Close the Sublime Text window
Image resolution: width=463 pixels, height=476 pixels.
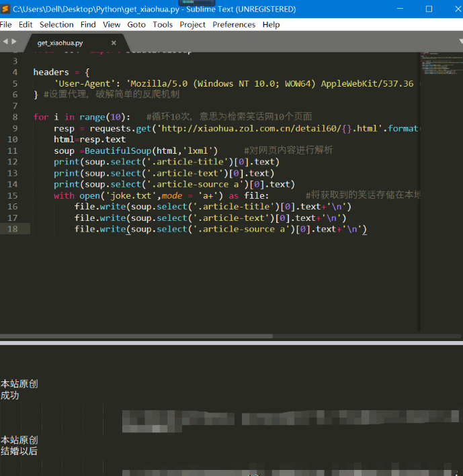(x=458, y=9)
